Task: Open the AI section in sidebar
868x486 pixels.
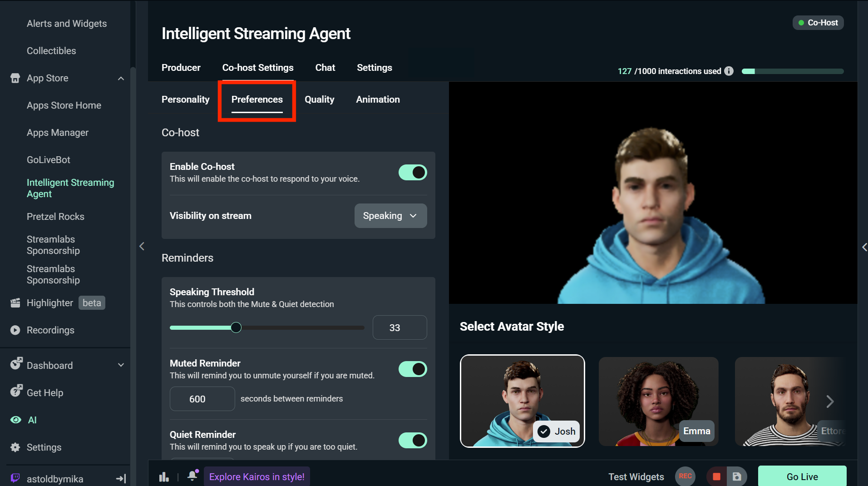Action: 32,420
